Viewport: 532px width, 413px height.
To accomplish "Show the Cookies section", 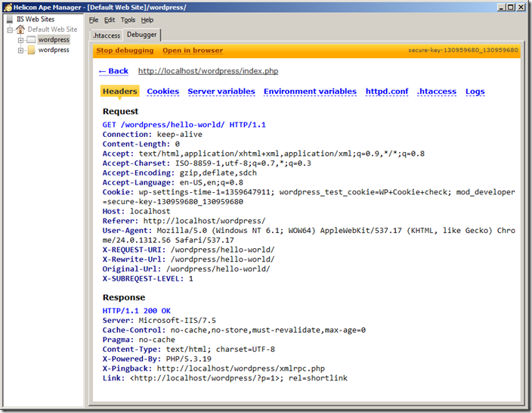I will click(x=162, y=92).
